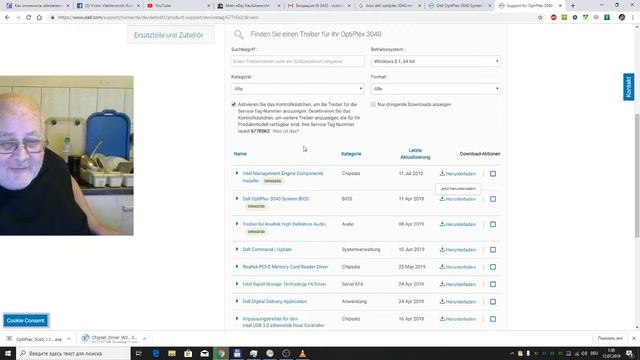The height and width of the screenshot is (360, 640).
Task: Open the Mail app on the taskbar
Action: tap(204, 353)
